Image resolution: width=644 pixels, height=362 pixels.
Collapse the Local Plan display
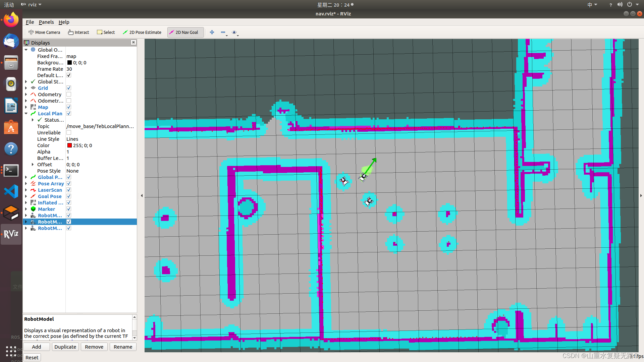[26, 113]
